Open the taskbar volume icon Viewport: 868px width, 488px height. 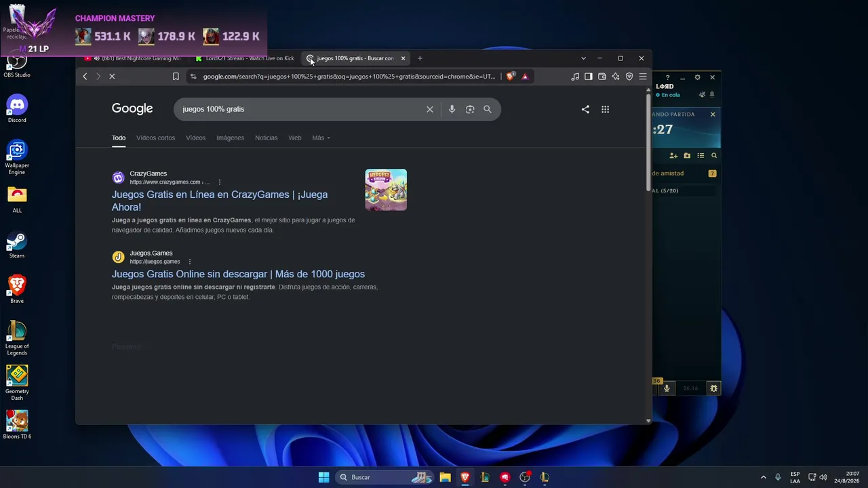(823, 477)
